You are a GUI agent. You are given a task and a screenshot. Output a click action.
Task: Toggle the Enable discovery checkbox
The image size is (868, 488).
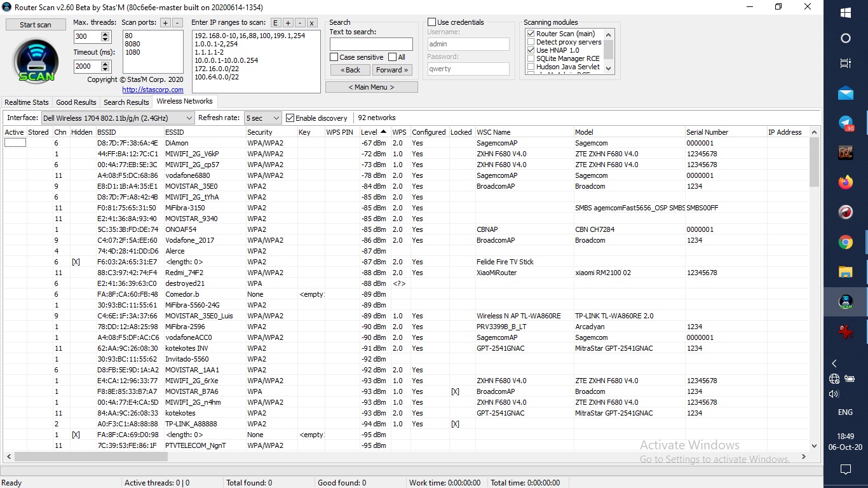tap(290, 118)
